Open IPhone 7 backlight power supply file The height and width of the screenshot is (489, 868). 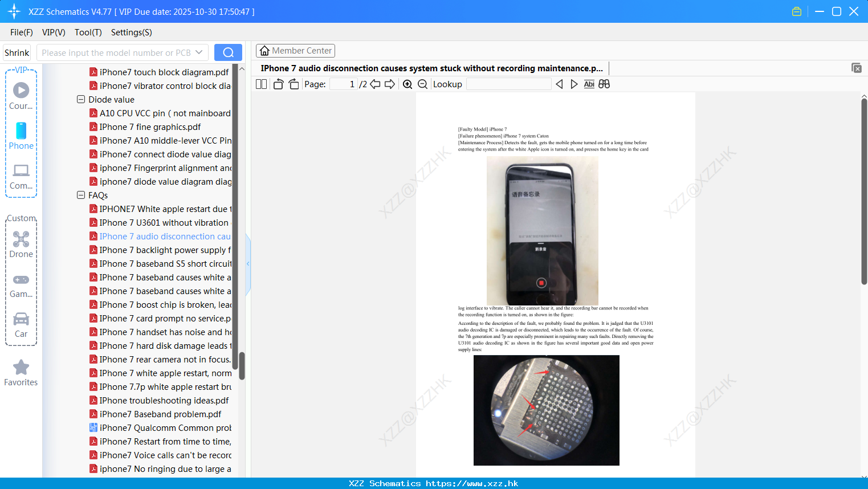tap(165, 250)
